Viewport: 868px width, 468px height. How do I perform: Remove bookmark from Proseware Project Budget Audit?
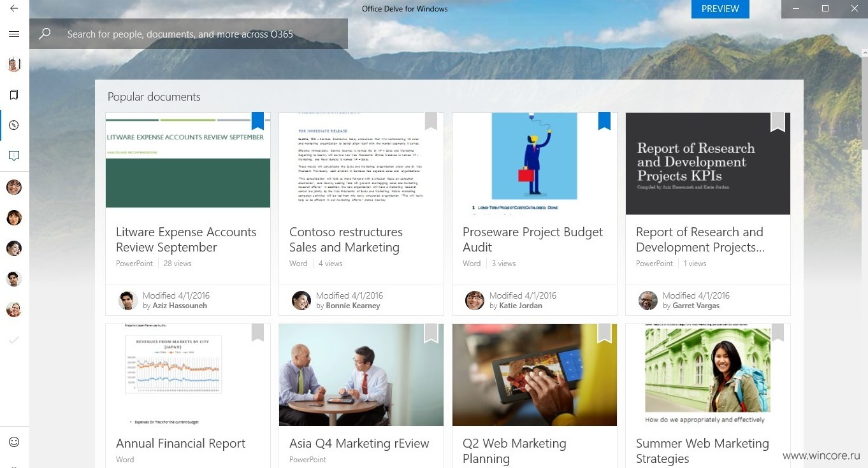point(604,121)
